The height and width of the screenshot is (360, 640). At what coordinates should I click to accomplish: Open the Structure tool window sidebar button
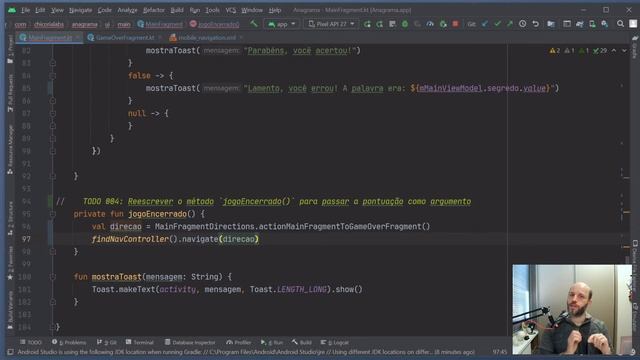[10, 219]
